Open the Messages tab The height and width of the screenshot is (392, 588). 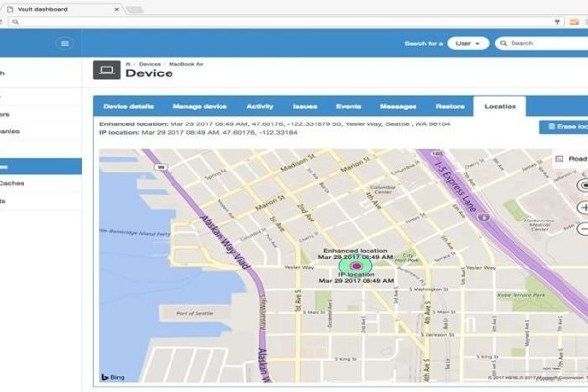click(398, 106)
